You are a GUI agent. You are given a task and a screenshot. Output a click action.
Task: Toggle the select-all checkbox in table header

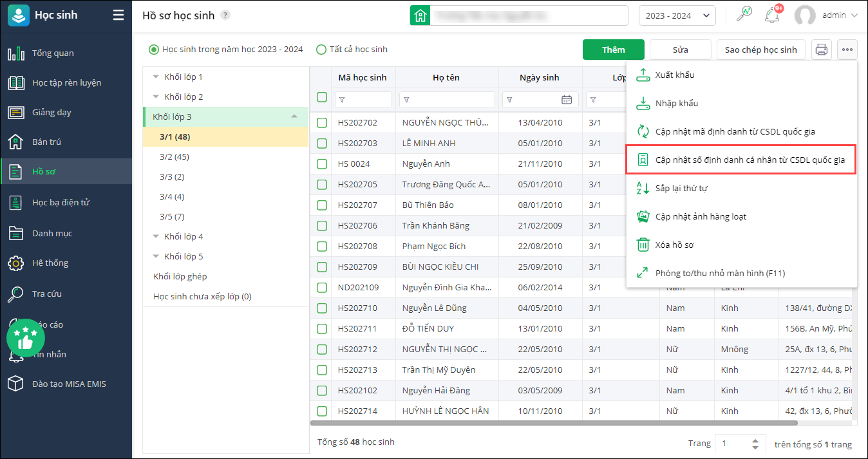pyautogui.click(x=321, y=97)
